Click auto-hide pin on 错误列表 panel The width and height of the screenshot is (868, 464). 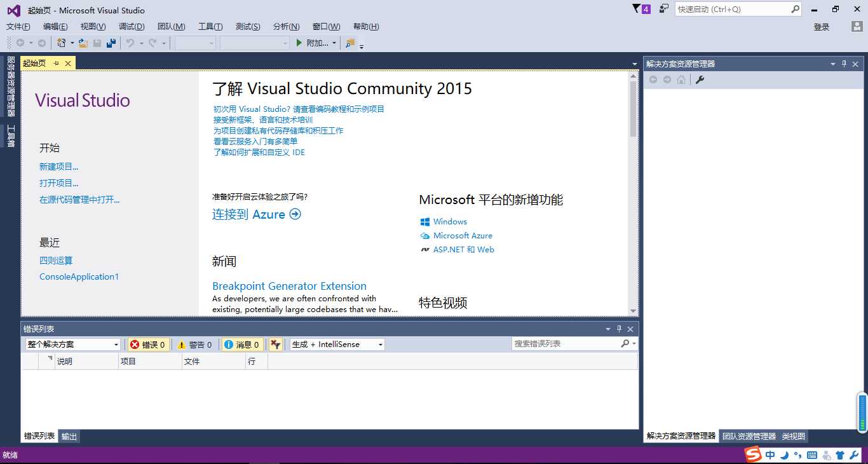click(620, 329)
